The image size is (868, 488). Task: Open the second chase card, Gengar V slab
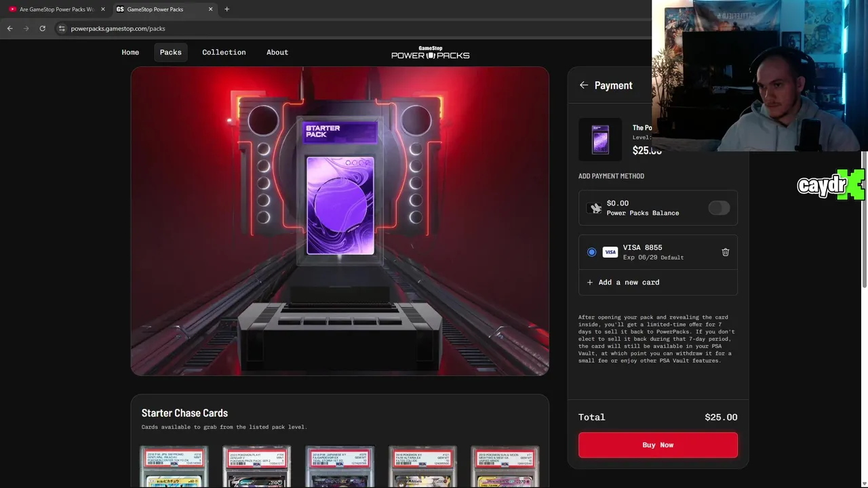coord(257,466)
